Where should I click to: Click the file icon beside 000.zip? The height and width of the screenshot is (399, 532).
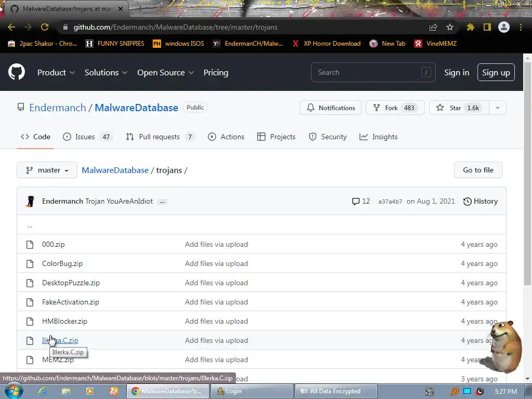pos(30,244)
